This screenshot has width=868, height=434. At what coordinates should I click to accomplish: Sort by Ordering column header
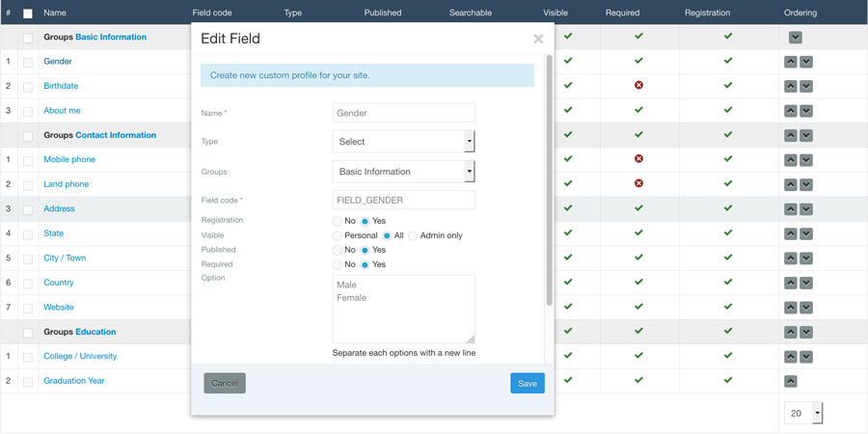click(x=800, y=13)
